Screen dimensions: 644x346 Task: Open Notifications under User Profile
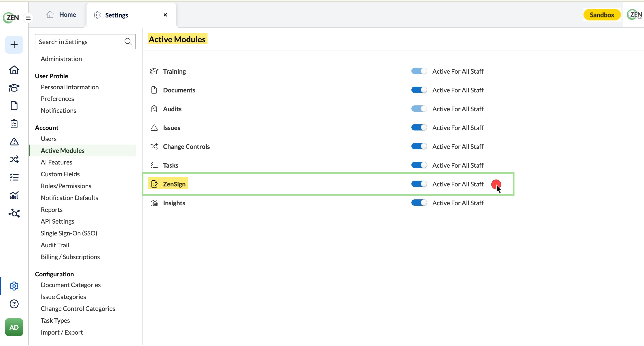pos(58,111)
